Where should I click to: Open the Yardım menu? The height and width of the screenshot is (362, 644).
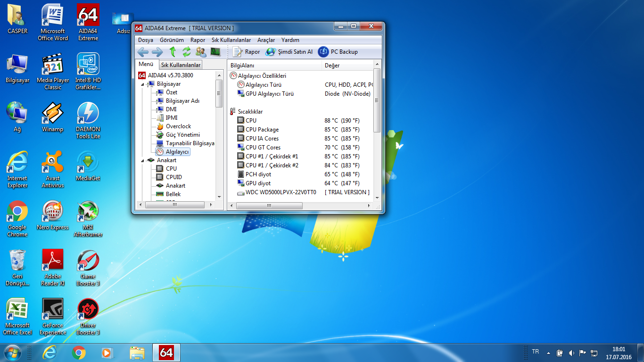pos(290,40)
